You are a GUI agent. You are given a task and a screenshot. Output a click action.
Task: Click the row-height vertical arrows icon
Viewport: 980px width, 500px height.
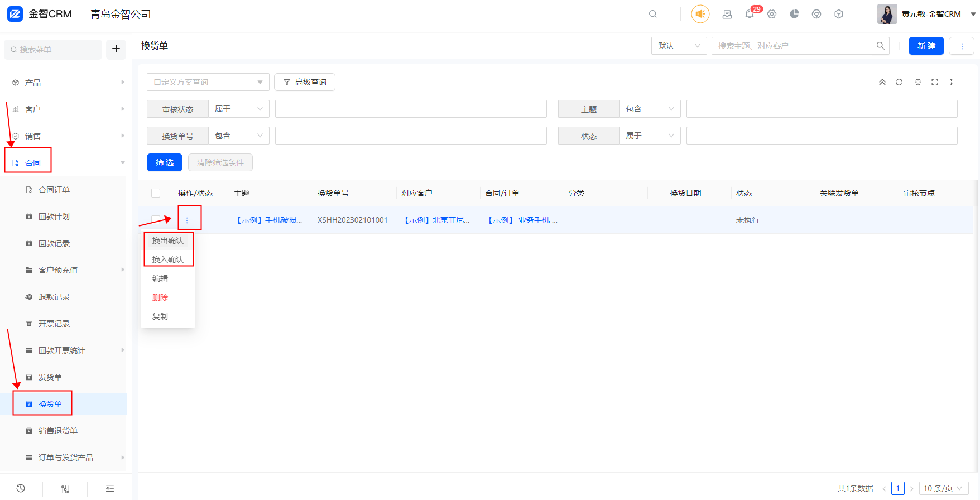pyautogui.click(x=952, y=82)
